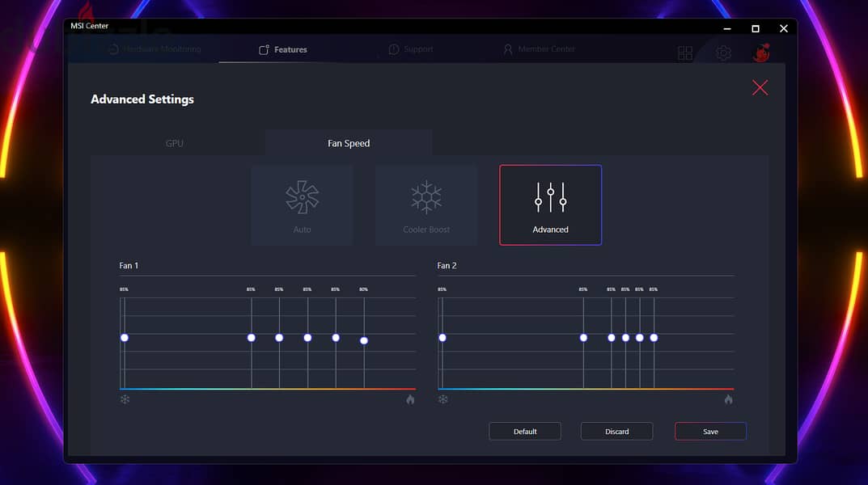Click the second Fan 1 curve point from left
868x485 pixels.
[252, 338]
